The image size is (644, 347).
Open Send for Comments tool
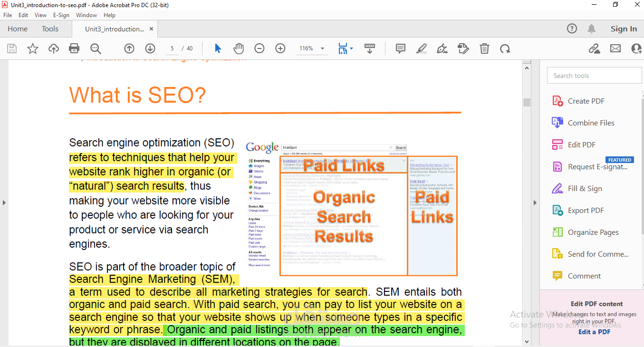pyautogui.click(x=598, y=254)
